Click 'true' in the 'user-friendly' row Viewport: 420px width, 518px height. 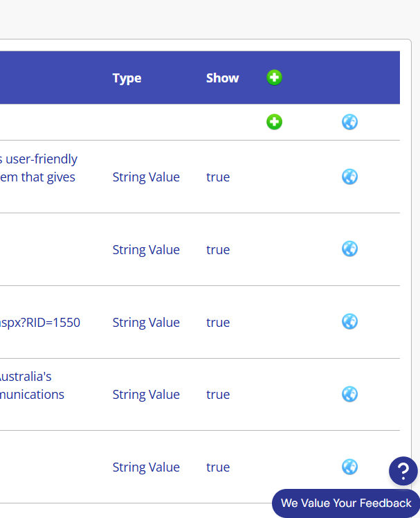click(218, 177)
